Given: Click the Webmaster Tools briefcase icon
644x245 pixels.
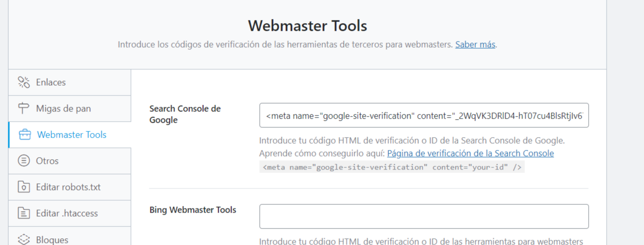Looking at the screenshot, I should [25, 135].
